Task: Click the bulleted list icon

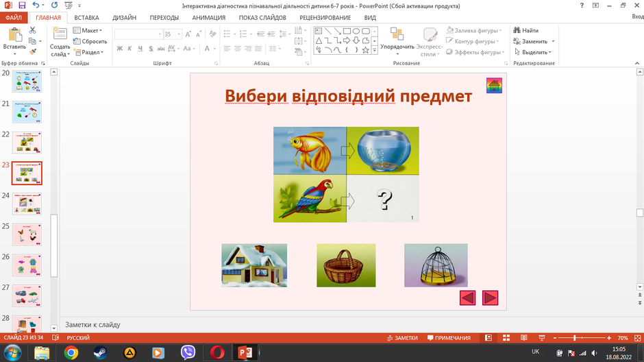Action: 228,34
